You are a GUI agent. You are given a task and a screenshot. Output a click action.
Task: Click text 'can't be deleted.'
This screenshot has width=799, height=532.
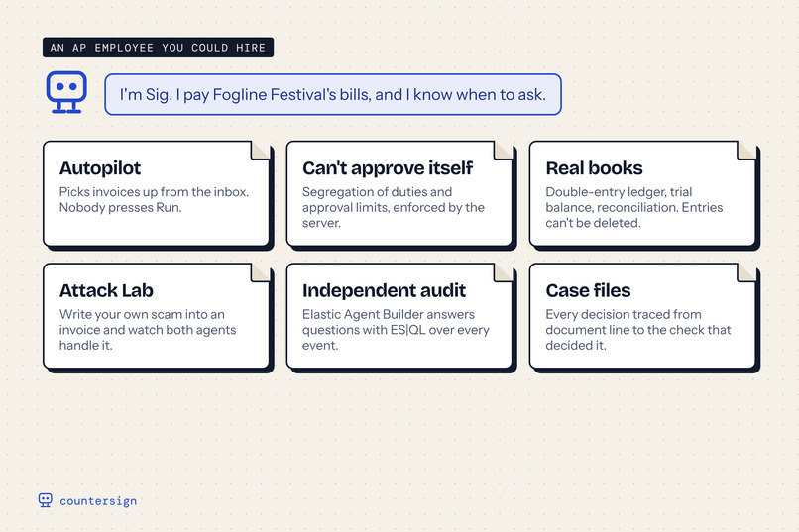tap(593, 223)
